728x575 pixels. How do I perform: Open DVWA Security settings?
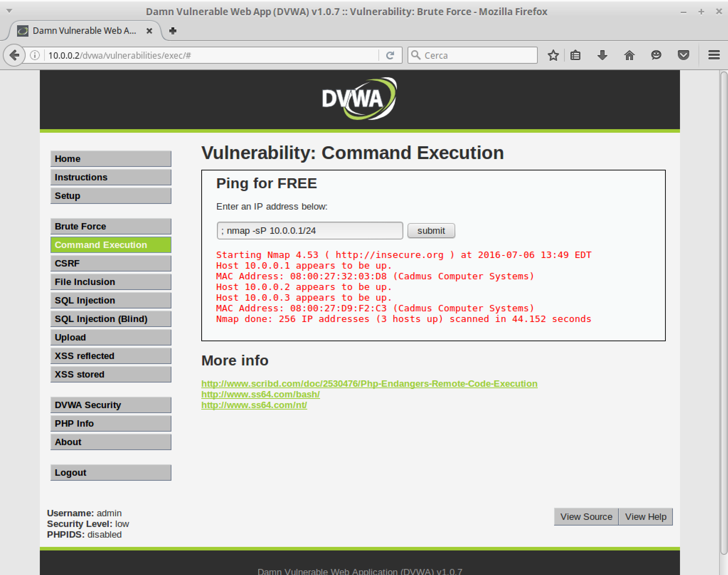click(111, 405)
